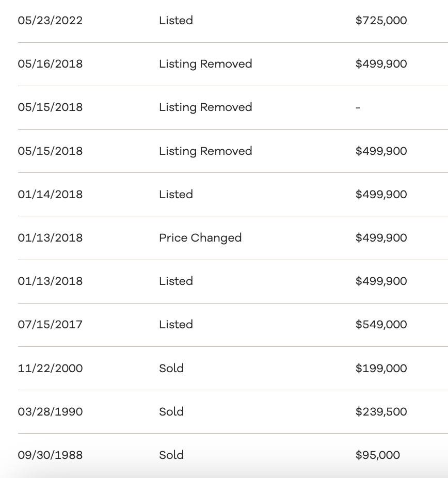Click Sold label for 11/22/2000
The width and height of the screenshot is (448, 478).
click(171, 369)
